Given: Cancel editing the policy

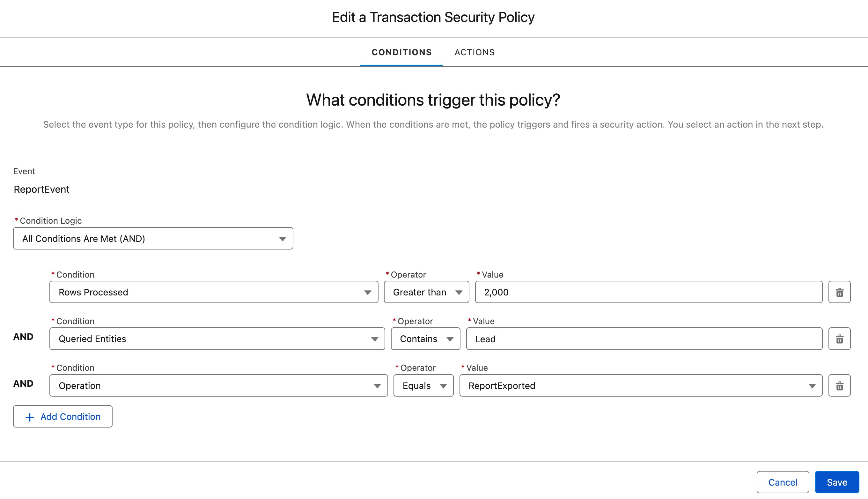Looking at the screenshot, I should (x=783, y=482).
